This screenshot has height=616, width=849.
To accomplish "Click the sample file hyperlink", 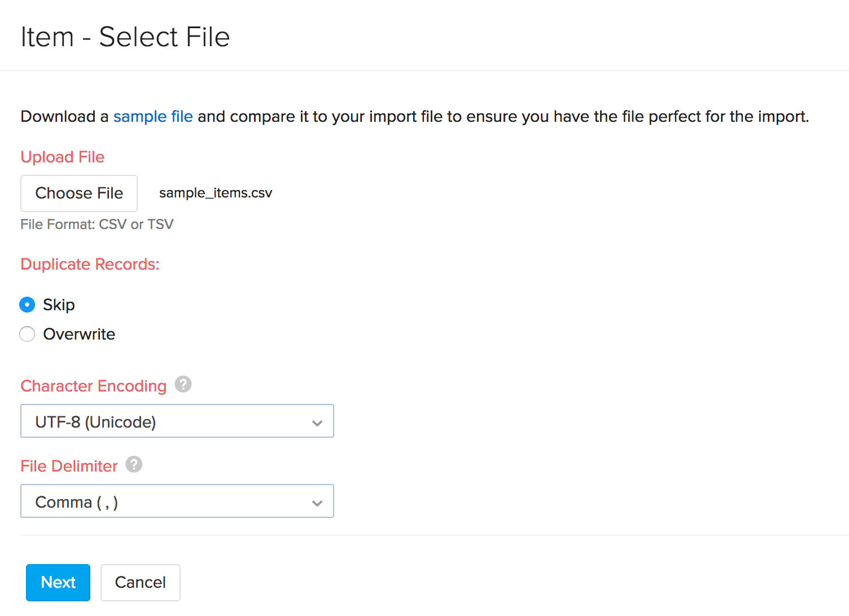I will (x=153, y=116).
